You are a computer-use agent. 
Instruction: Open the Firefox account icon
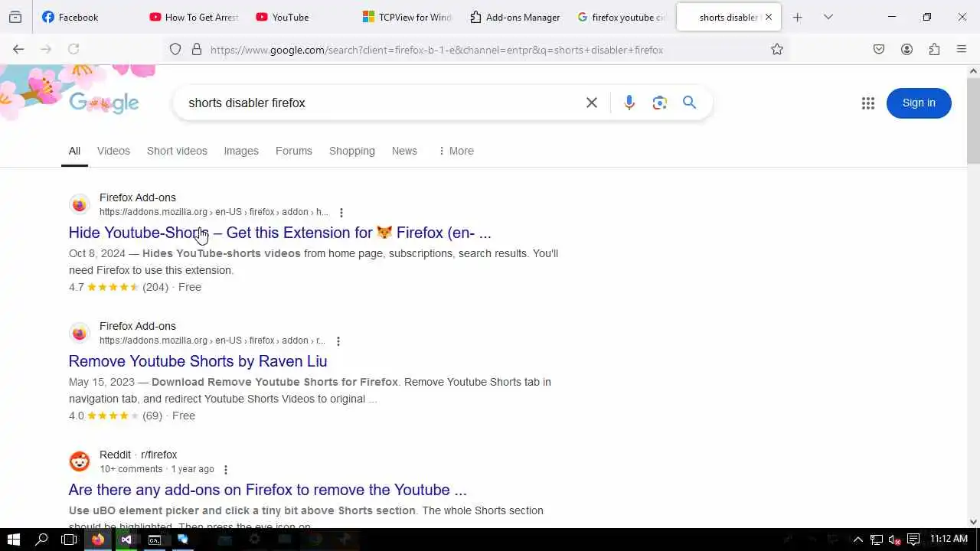pyautogui.click(x=906, y=49)
